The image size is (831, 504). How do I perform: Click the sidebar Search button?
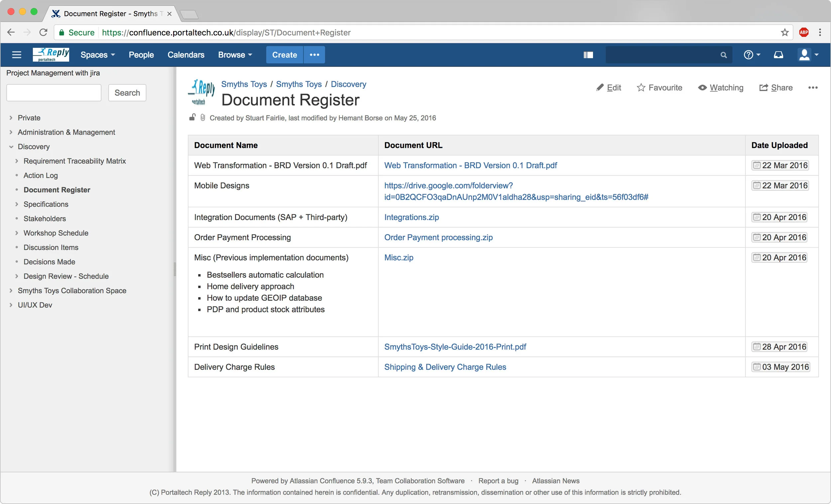coord(127,93)
